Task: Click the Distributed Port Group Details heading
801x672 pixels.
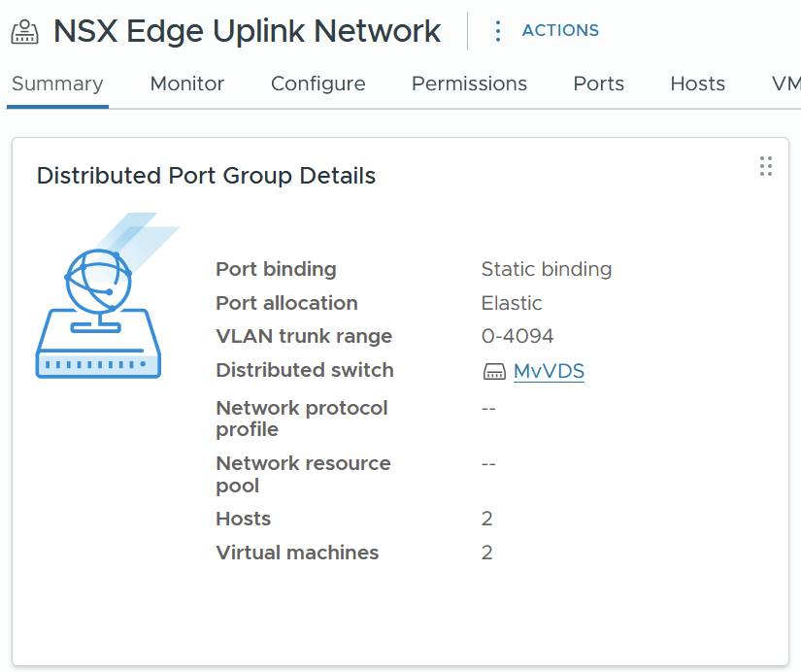Action: pos(206,176)
